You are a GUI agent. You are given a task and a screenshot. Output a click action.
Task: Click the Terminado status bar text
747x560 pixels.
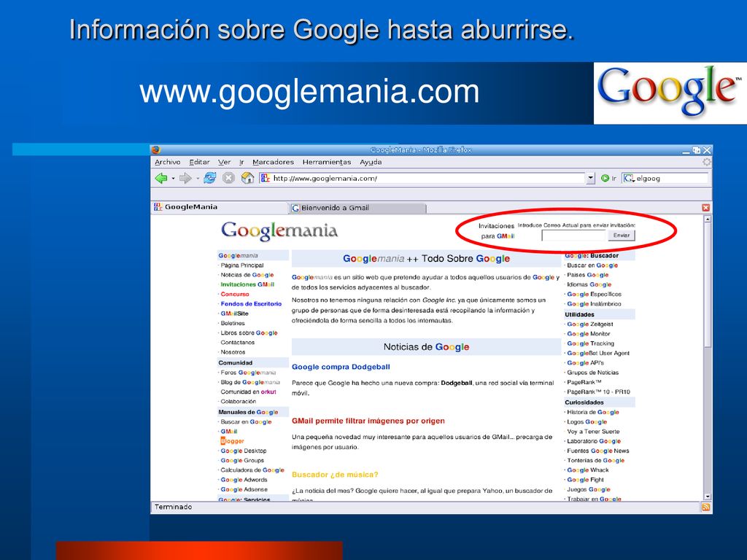pos(173,507)
